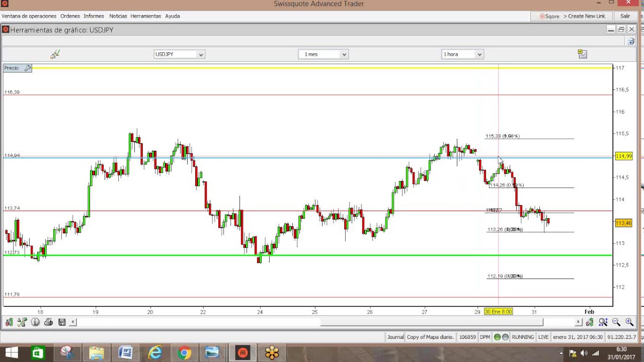Click the red Swissquote app in taskbar

(x=243, y=353)
